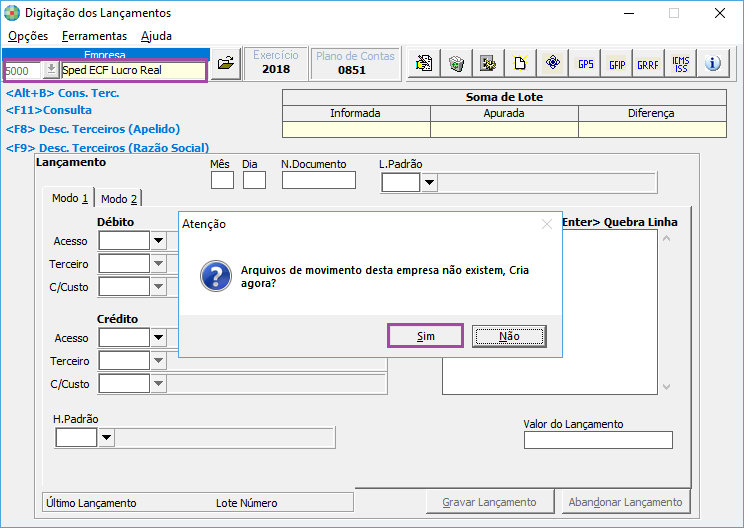Confirm with the Sim button

pyautogui.click(x=426, y=336)
